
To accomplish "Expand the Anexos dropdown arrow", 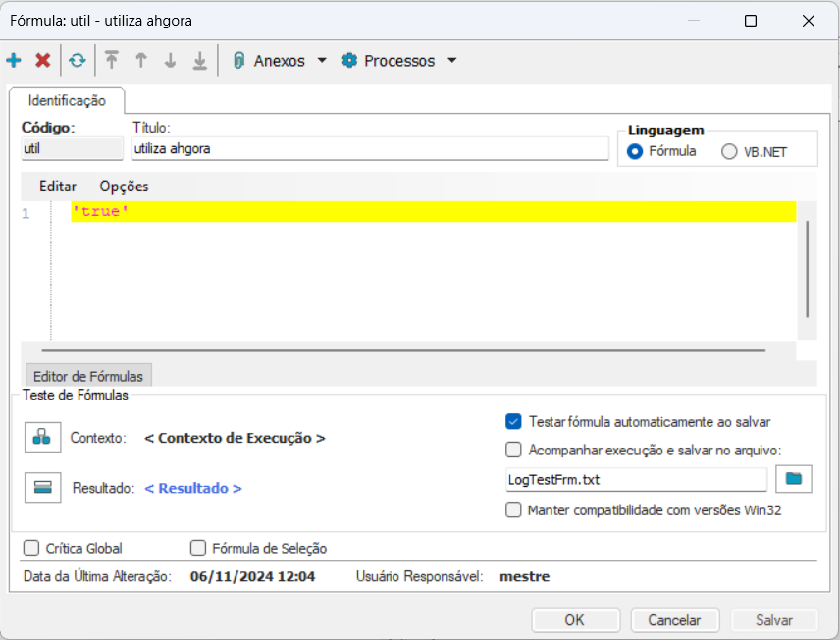I will (322, 60).
